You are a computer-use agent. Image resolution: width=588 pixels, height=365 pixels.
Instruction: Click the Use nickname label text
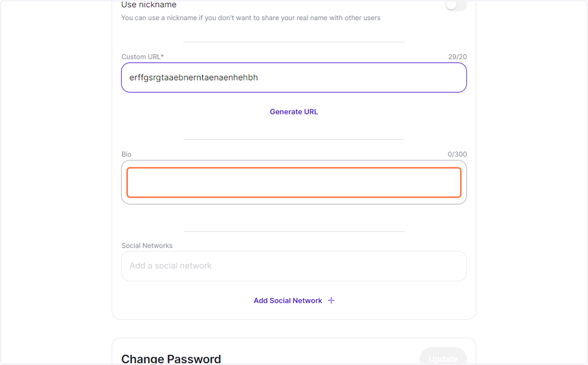149,5
